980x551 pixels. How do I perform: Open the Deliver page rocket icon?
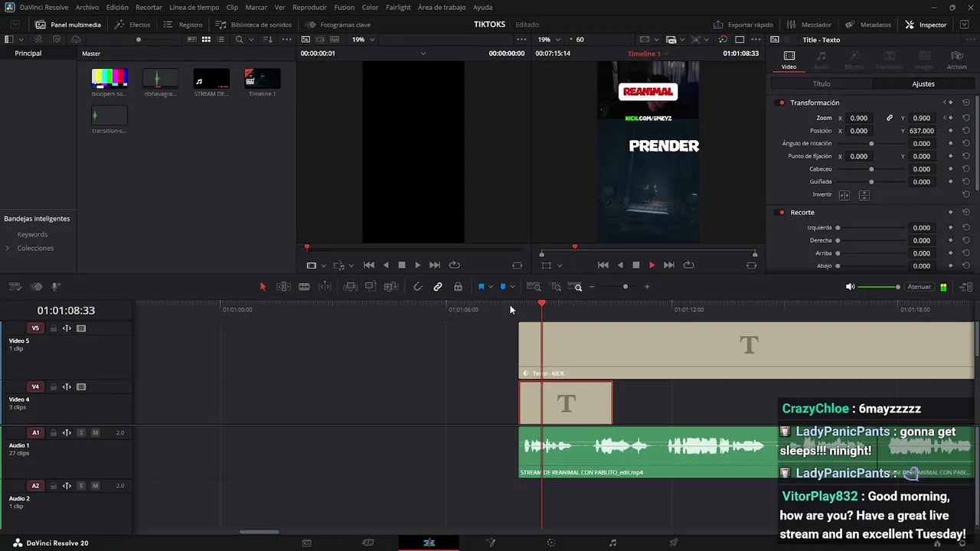click(674, 543)
